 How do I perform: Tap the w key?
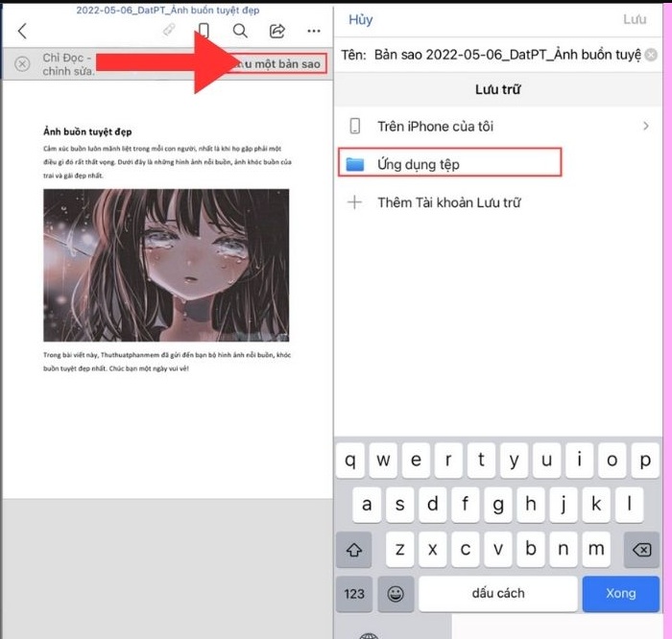coord(383,461)
